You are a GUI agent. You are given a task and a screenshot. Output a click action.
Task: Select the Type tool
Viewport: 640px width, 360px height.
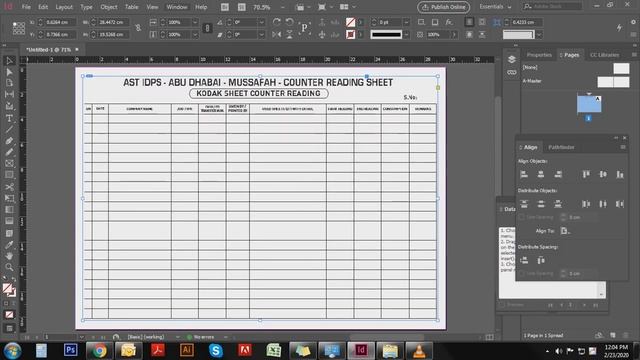[9, 118]
